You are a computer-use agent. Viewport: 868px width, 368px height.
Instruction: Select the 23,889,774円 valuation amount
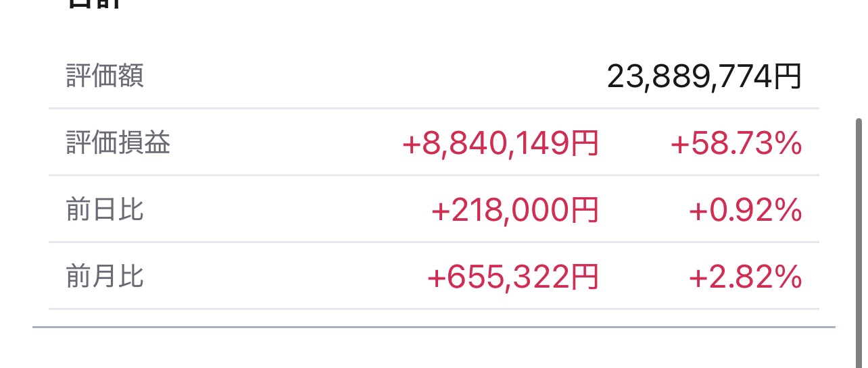(703, 77)
